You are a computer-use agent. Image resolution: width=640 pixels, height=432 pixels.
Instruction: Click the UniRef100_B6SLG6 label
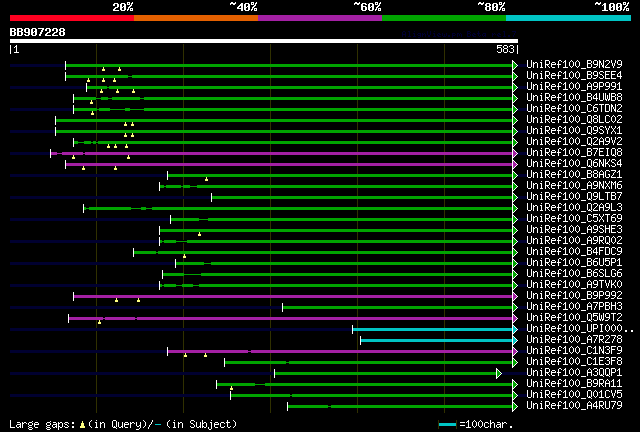point(574,274)
